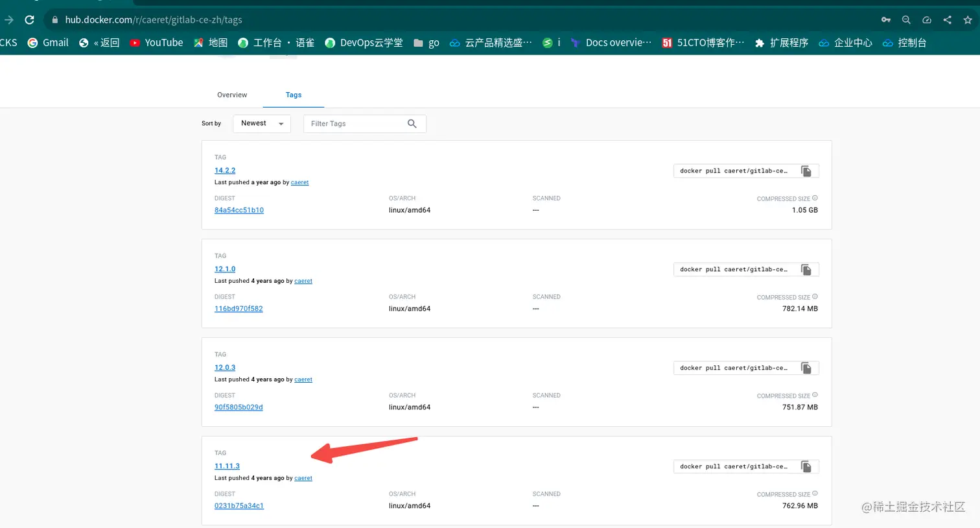This screenshot has height=528, width=980.
Task: Click compressed size info icon for tag 14.2.2
Action: [x=815, y=198]
